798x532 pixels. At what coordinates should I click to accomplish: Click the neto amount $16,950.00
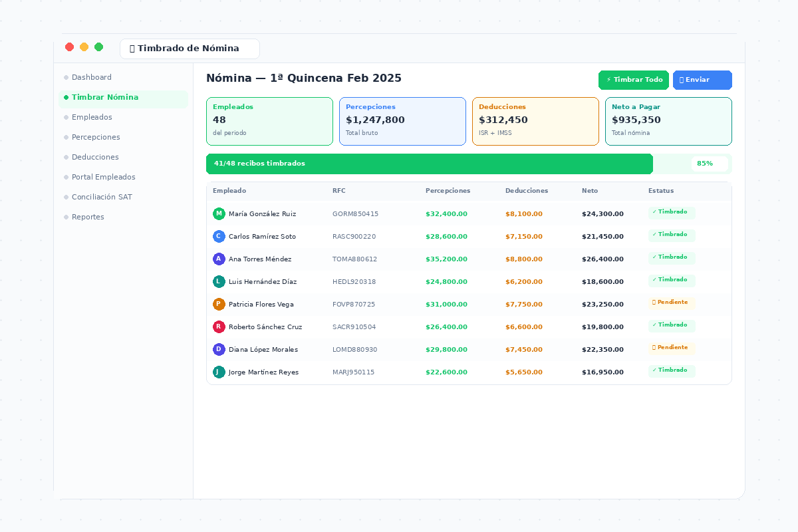[602, 372]
